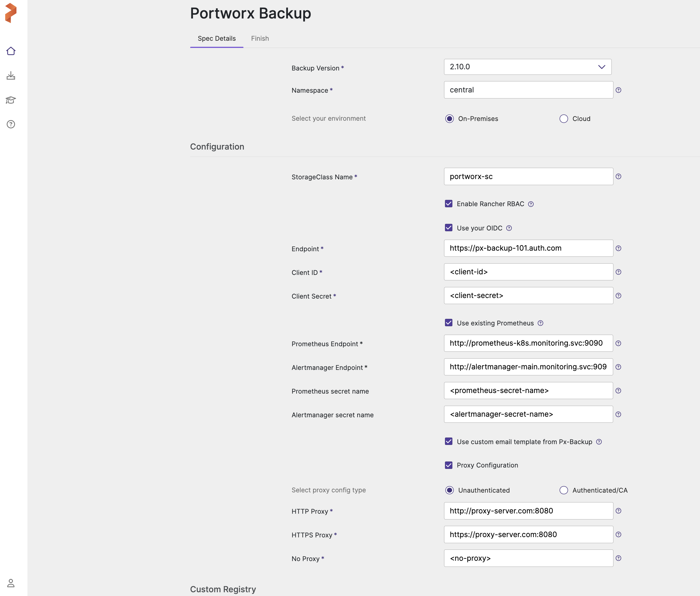This screenshot has width=700, height=596.
Task: Click info icon beside Enable Rancher RBAC
Action: (x=531, y=204)
